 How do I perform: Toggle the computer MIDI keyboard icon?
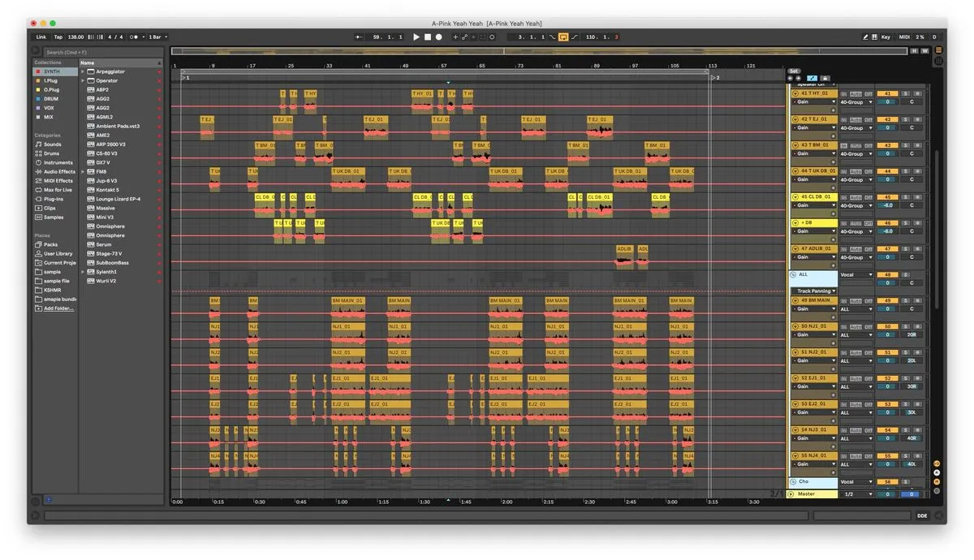click(874, 37)
